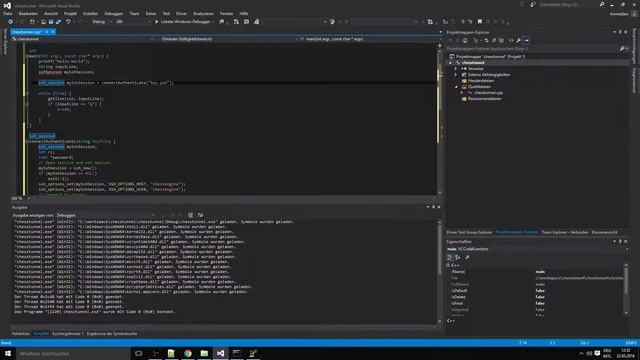Click the clear all icon in Ausgabe
The width and height of the screenshot is (640, 360).
coord(191,215)
